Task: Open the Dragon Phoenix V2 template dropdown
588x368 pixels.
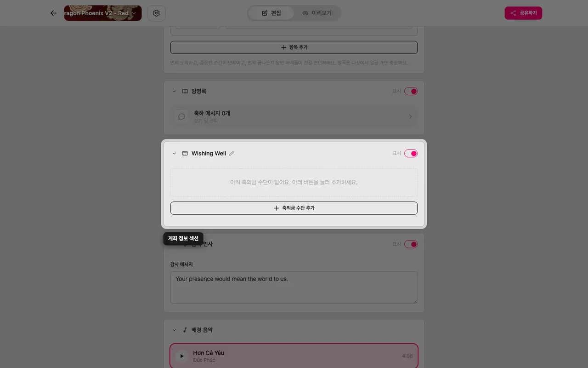Action: point(103,13)
